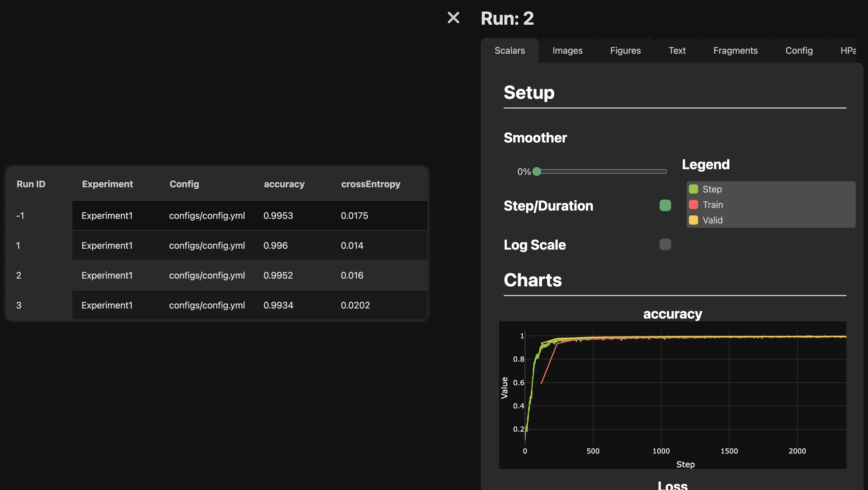Select the Scalars tab
This screenshot has height=490, width=868.
(509, 51)
